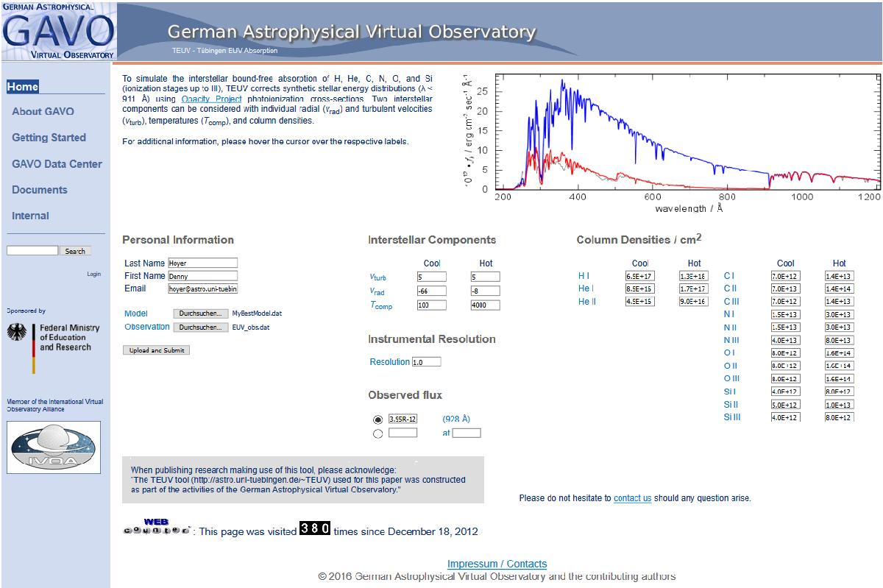Edit the C II Hot column density
Viewport: 883px width, 588px height.
(x=840, y=288)
